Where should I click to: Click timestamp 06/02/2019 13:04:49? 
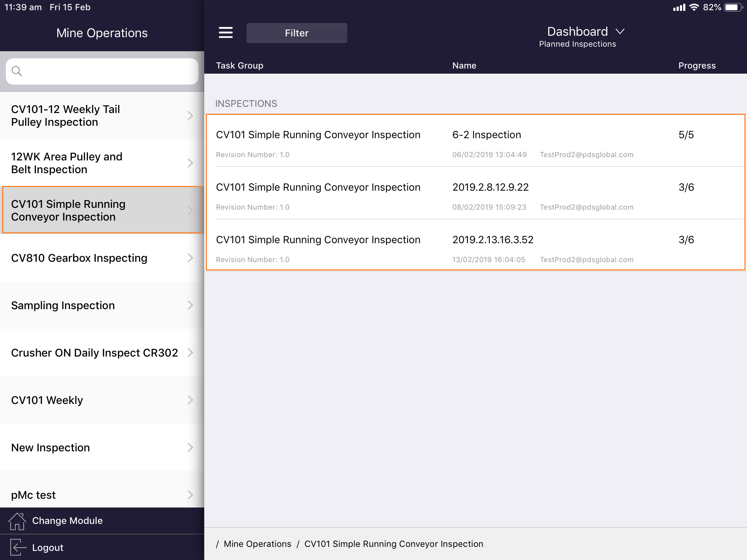coord(489,155)
